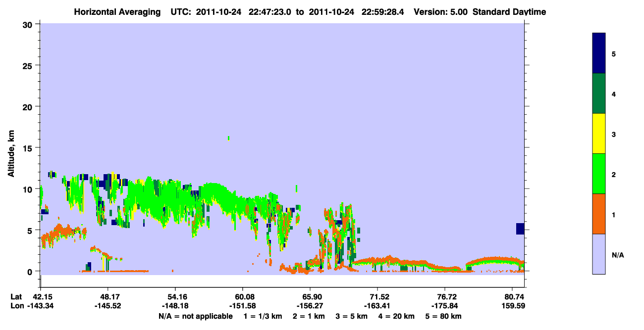
Task: Click the colorbar label 4
Action: coord(614,94)
